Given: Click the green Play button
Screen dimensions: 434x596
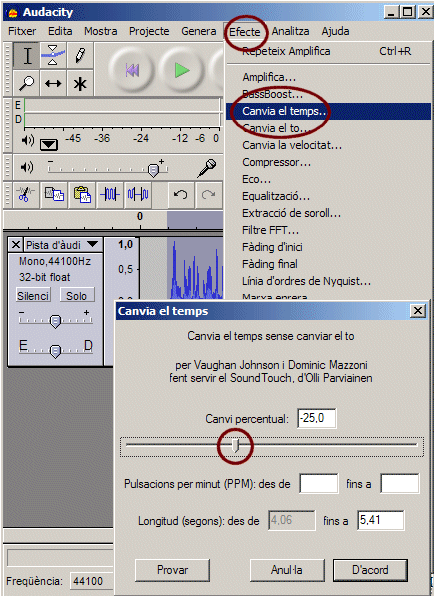Looking at the screenshot, I should coord(182,70).
